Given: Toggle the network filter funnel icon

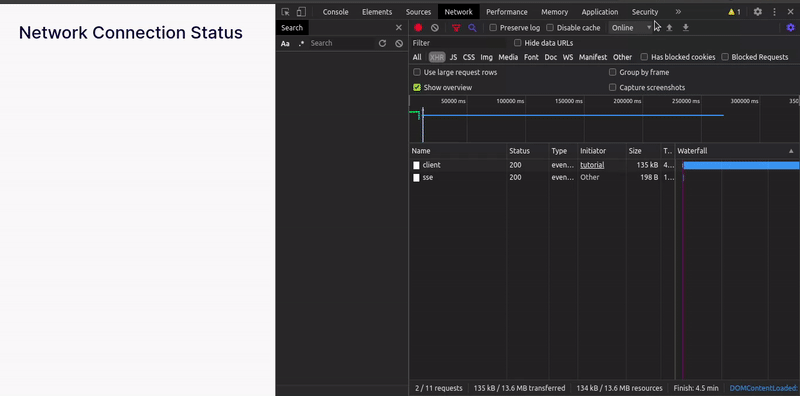Looking at the screenshot, I should coord(456,28).
